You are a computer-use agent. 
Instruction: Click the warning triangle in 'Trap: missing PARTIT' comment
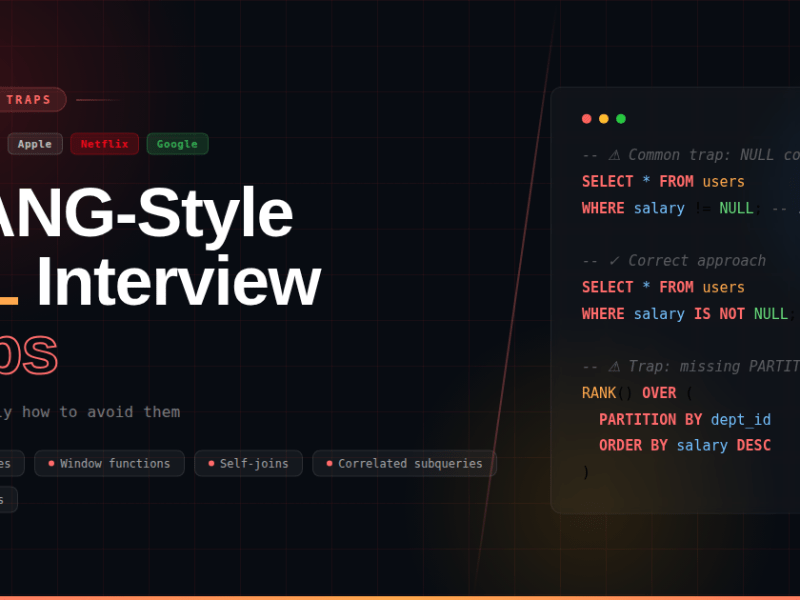[613, 366]
